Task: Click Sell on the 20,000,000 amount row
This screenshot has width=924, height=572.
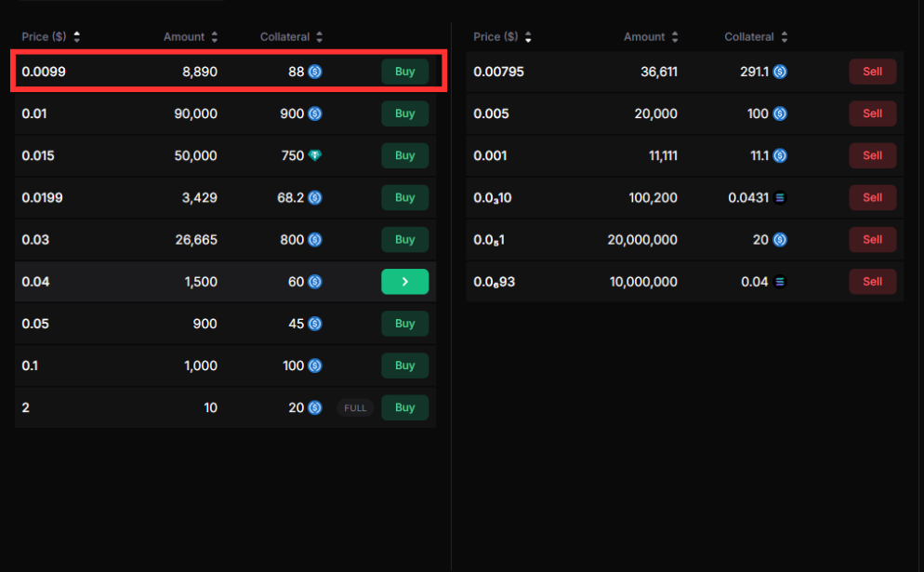Action: coord(872,240)
